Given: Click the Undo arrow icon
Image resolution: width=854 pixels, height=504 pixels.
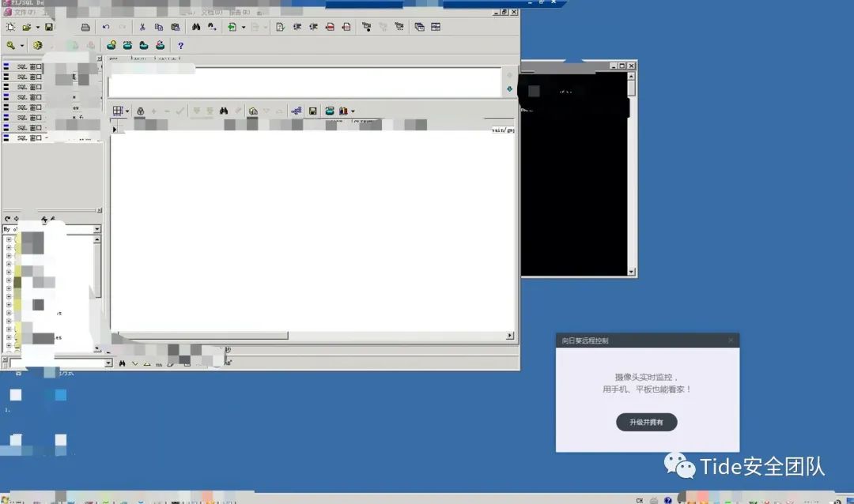Looking at the screenshot, I should (x=106, y=27).
